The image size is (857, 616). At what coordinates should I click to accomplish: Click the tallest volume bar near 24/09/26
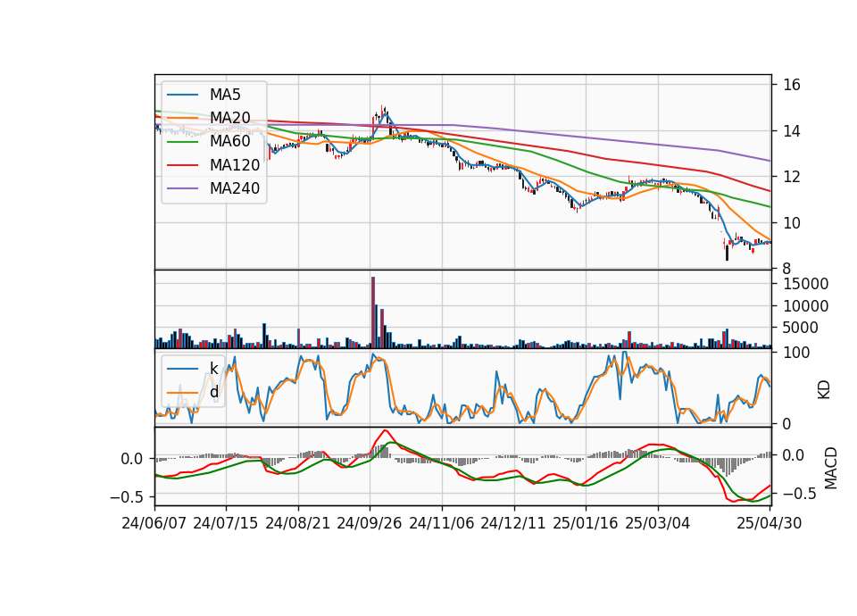tap(373, 312)
